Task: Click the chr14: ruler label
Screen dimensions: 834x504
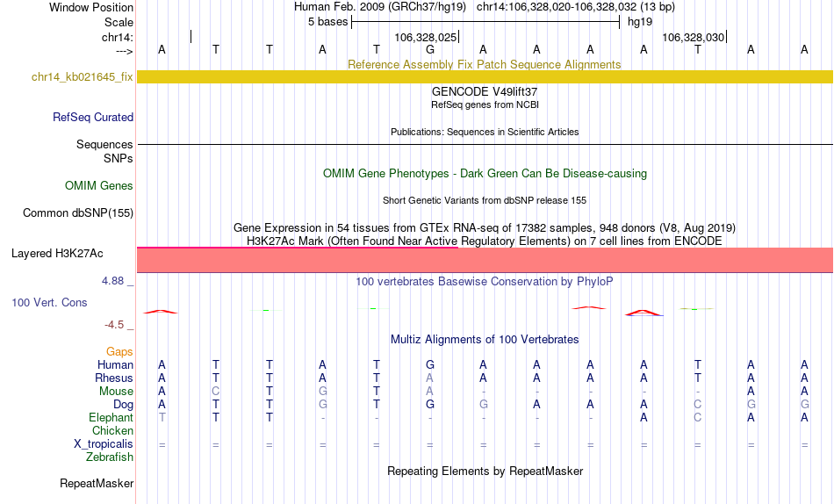Action: coord(117,37)
